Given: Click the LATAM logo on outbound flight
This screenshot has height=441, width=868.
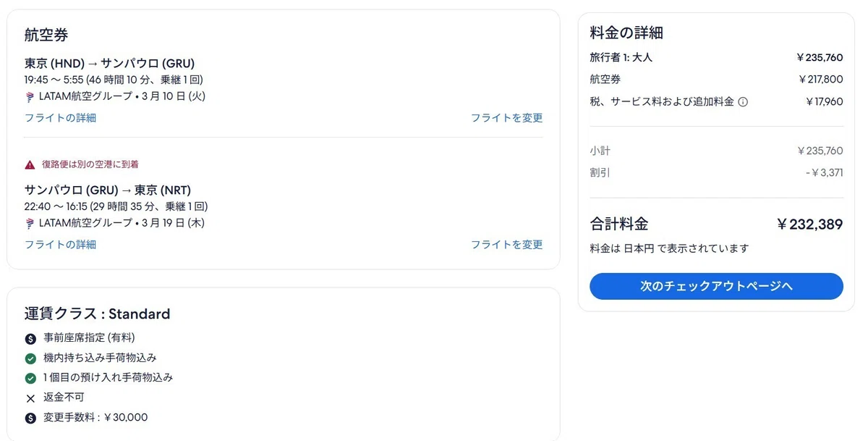Looking at the screenshot, I should (30, 96).
